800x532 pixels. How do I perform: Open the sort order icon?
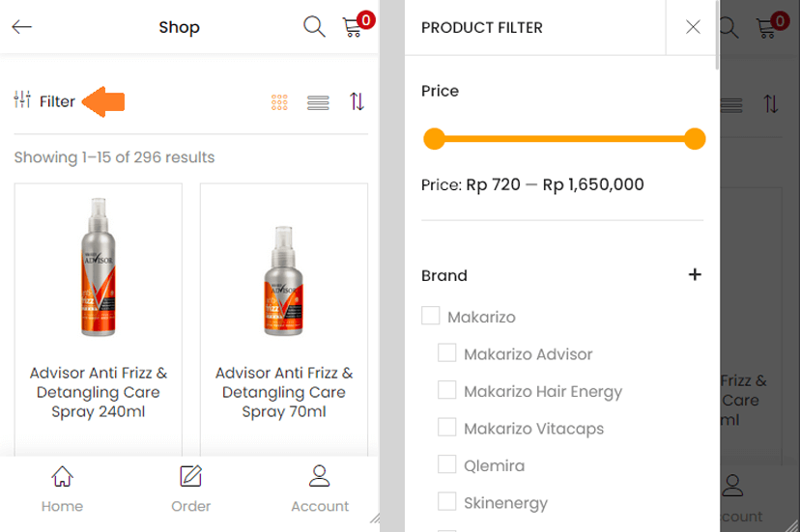pos(357,102)
